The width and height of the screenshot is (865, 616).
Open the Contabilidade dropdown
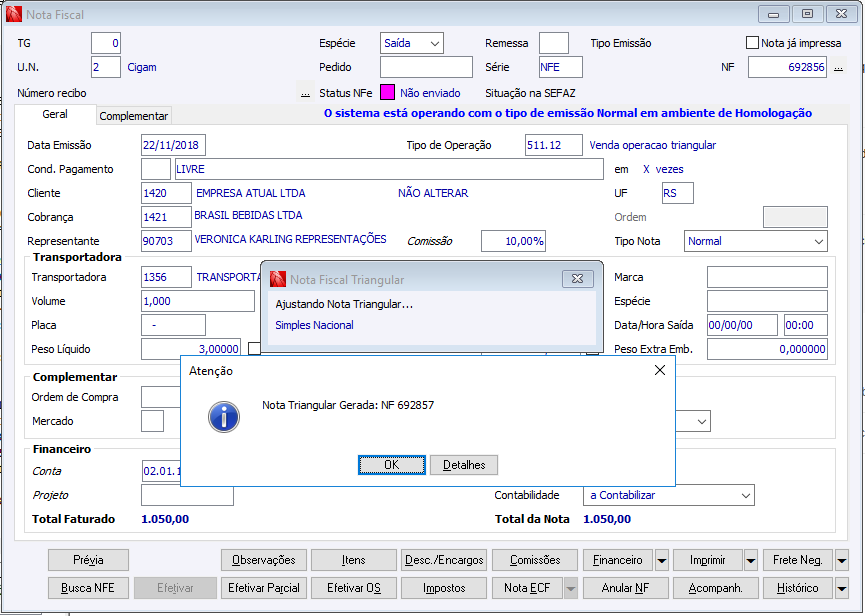(x=746, y=496)
